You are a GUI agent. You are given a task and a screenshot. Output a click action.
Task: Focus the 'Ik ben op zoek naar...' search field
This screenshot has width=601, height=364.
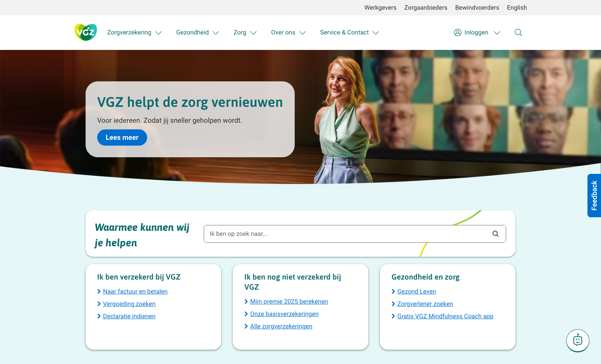point(355,234)
